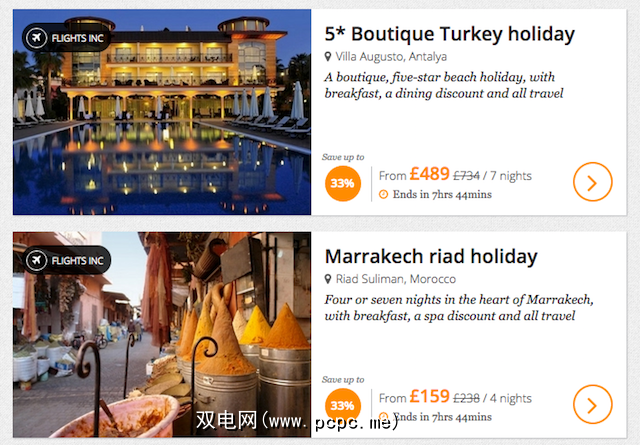Select the Marrakech spice market photo
This screenshot has height=445, width=640.
click(x=162, y=334)
